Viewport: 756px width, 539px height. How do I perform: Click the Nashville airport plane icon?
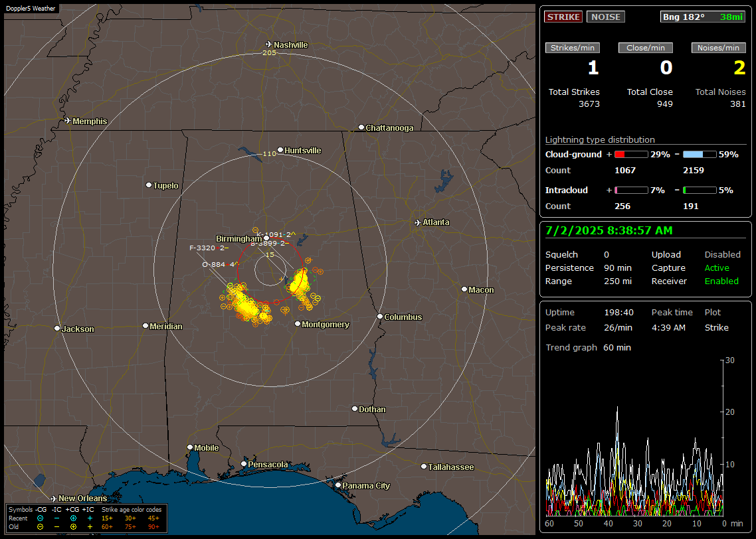268,44
